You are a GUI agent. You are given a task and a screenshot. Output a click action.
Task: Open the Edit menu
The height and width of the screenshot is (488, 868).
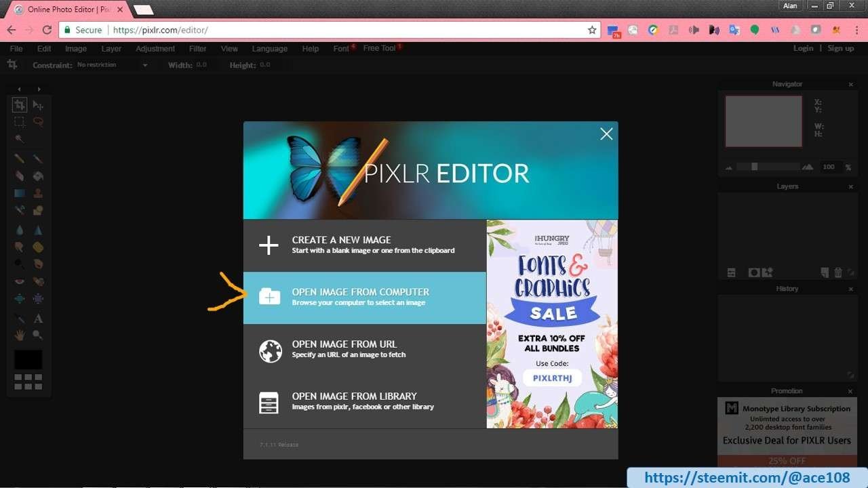(x=44, y=49)
